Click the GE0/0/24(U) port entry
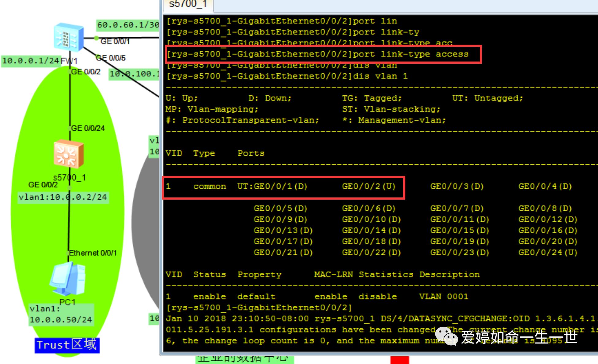 (x=547, y=253)
